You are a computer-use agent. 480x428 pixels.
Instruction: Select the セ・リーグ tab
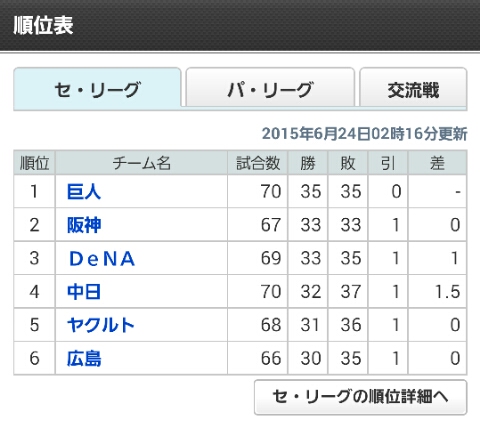97,88
